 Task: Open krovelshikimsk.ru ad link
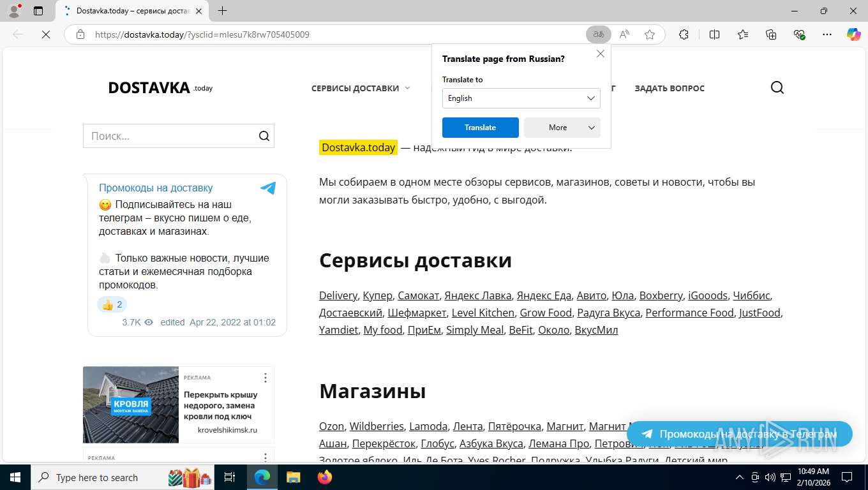(x=227, y=430)
